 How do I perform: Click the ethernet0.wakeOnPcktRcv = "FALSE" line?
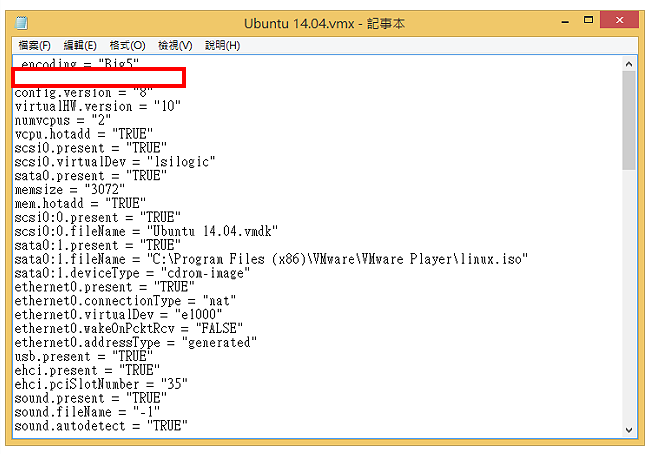tap(129, 329)
